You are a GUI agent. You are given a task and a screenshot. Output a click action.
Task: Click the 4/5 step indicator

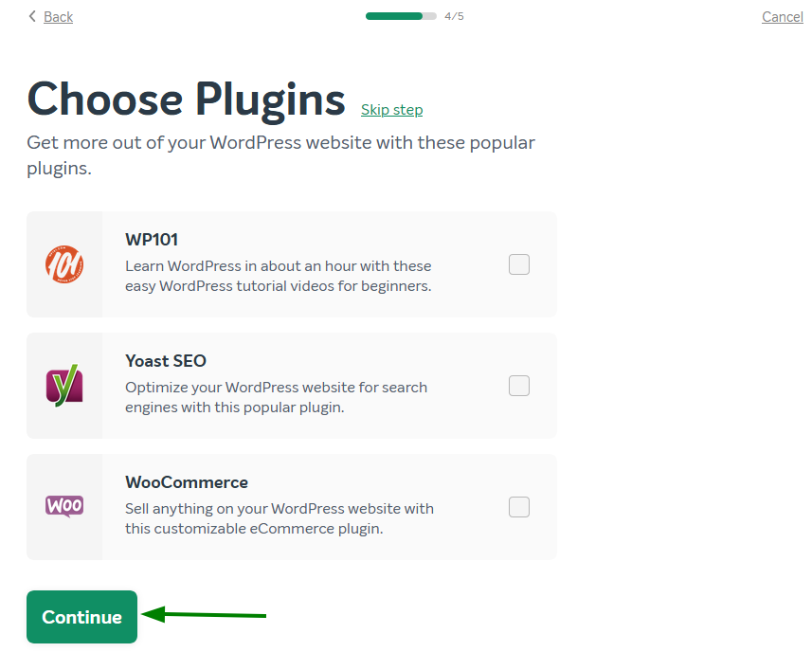(454, 16)
